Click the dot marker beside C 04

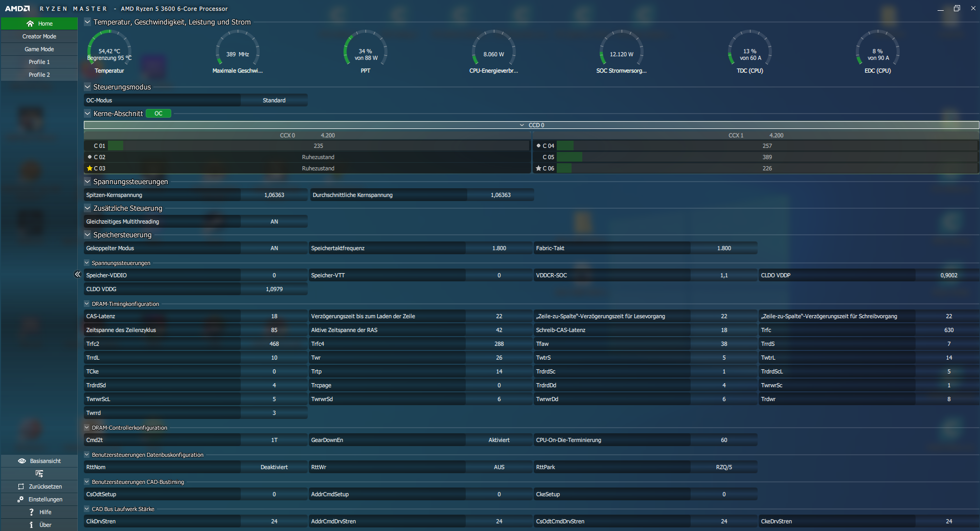[538, 146]
